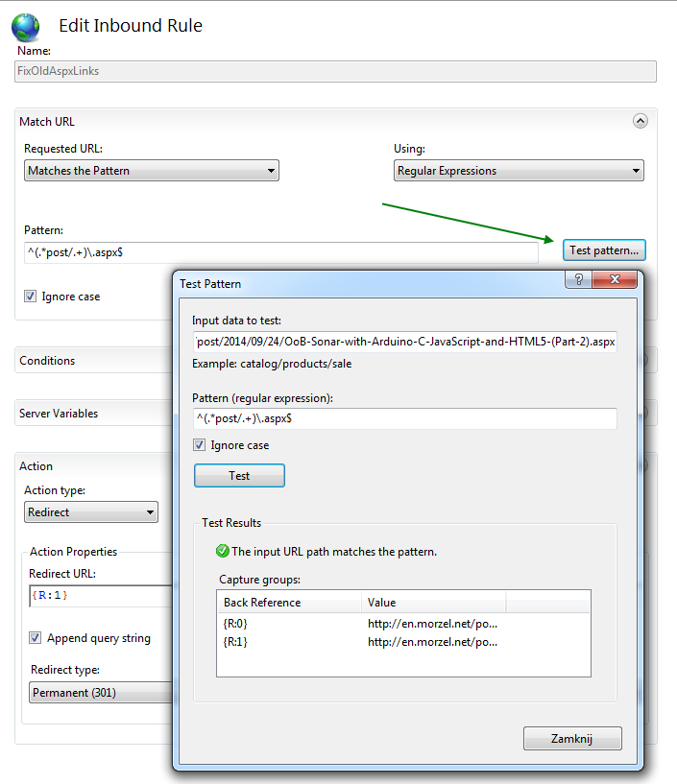Viewport: 677px width, 784px height.
Task: Click the globe icon beside Edit Inbound Rule
Action: (x=25, y=26)
